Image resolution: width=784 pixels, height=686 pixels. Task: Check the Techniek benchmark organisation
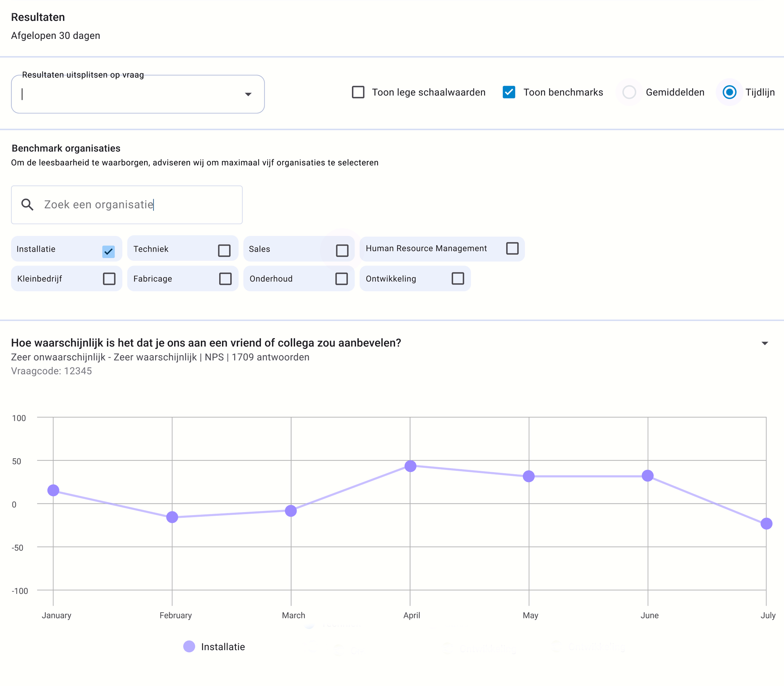point(224,250)
